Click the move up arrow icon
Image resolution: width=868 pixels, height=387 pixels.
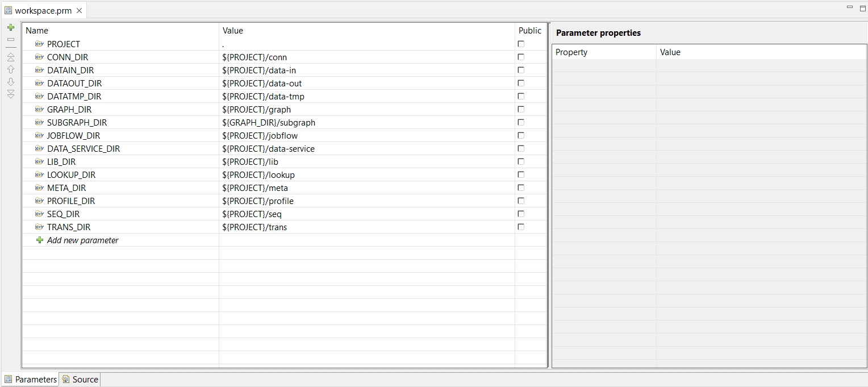point(11,69)
